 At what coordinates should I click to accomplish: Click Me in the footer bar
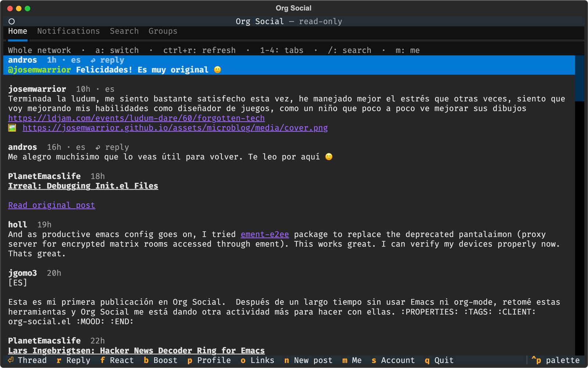(x=356, y=360)
